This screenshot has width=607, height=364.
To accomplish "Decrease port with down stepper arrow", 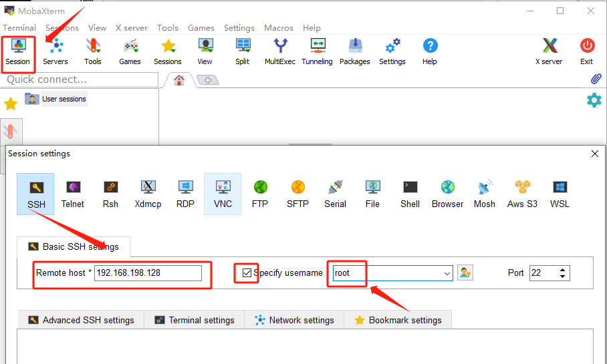I will [562, 277].
